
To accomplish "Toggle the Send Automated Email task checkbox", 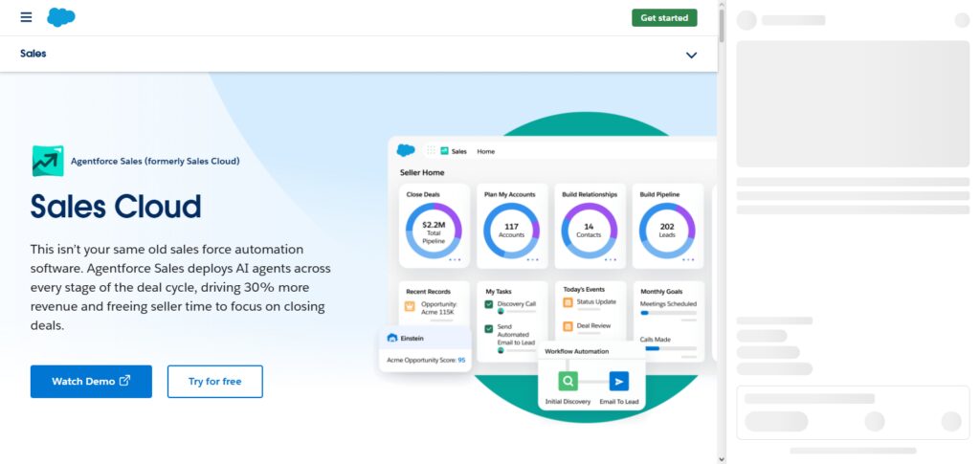I will pyautogui.click(x=489, y=328).
